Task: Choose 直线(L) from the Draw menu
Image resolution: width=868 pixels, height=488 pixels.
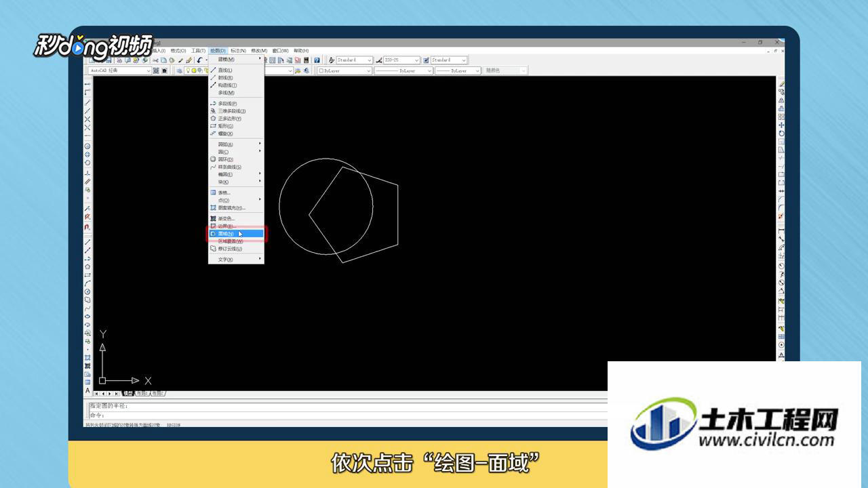Action: [236, 70]
